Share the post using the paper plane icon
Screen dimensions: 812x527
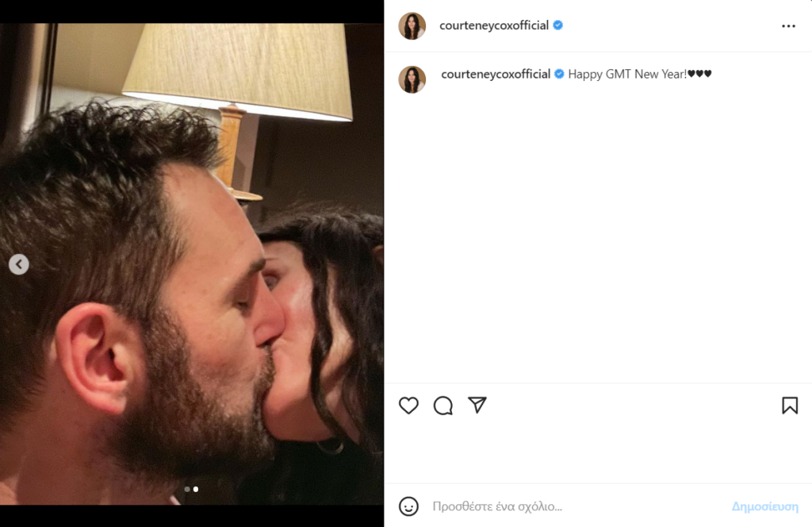point(477,406)
